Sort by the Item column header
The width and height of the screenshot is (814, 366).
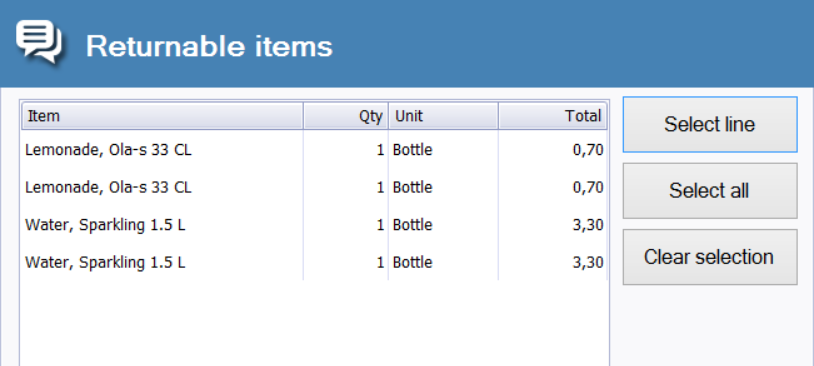click(162, 116)
